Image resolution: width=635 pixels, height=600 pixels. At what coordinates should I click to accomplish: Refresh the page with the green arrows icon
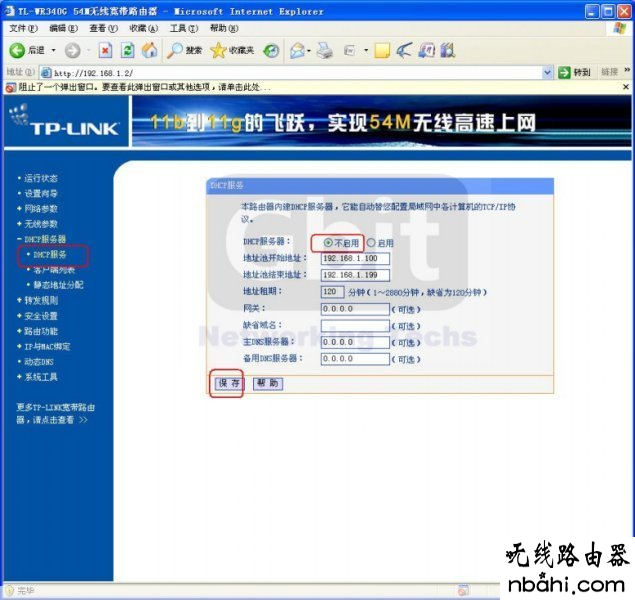coord(128,50)
